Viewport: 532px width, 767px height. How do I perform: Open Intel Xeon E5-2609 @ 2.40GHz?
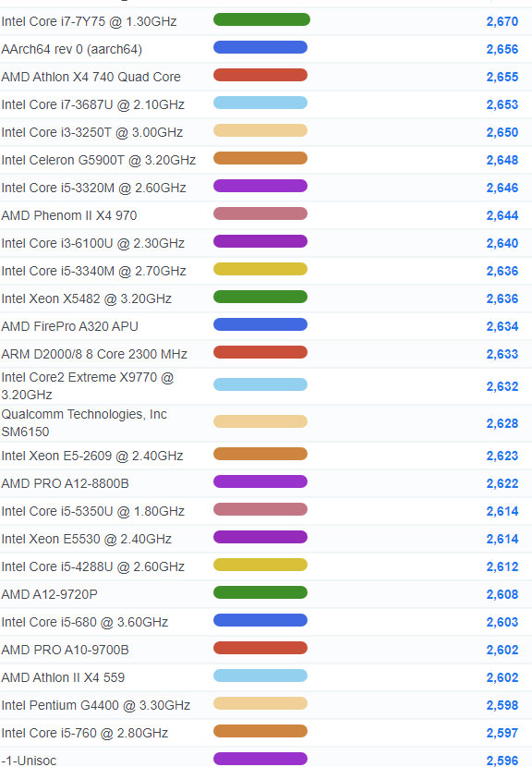click(92, 456)
